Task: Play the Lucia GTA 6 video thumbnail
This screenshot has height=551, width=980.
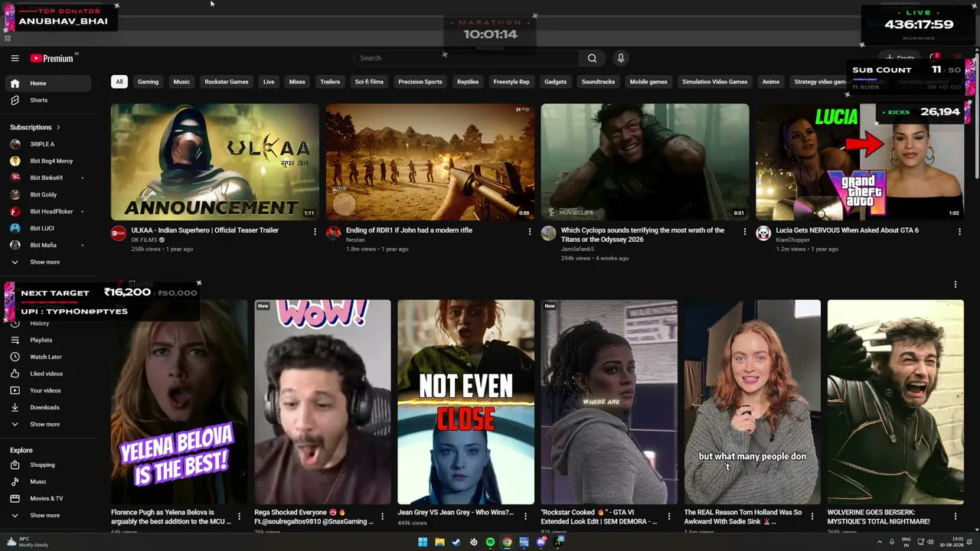Action: click(x=860, y=162)
